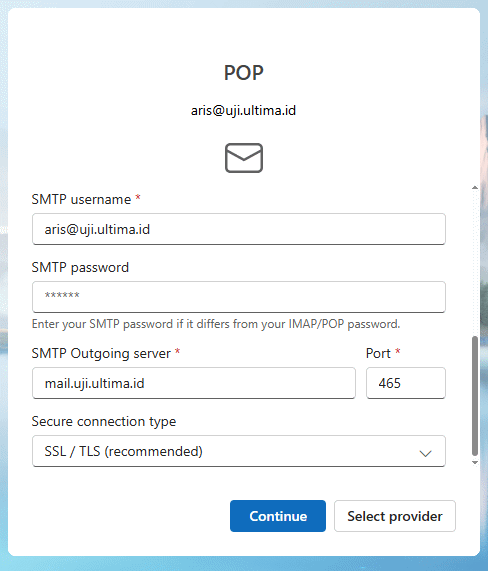Click the SMTP Outgoing server field
Screen dimensions: 488x571
tap(194, 383)
